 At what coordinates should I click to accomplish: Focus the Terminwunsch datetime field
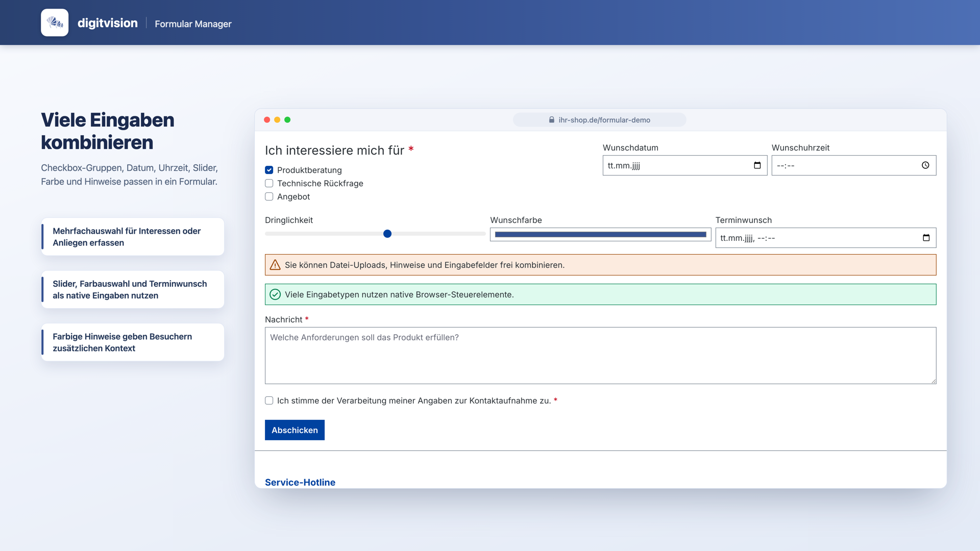pos(826,238)
